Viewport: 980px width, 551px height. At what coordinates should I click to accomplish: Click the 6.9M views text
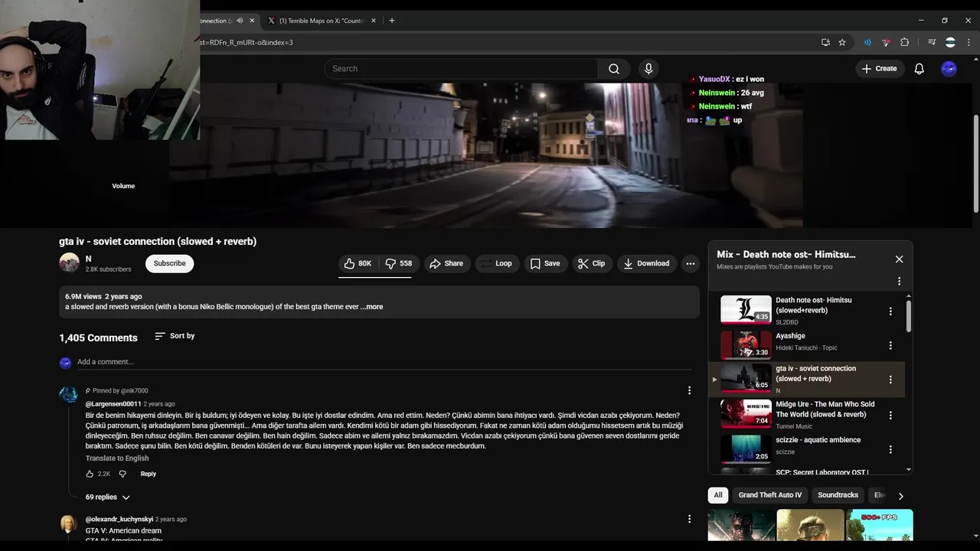(x=83, y=296)
